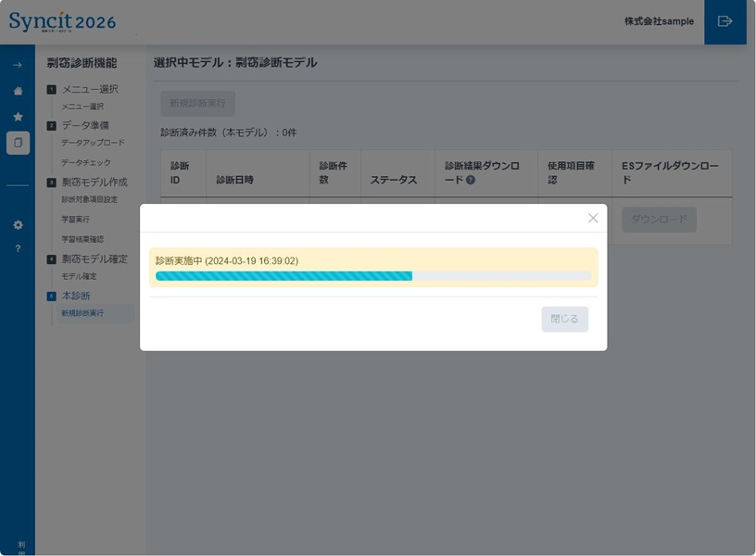Open help using the question mark icon
Screen dimensions: 756x556
[17, 246]
